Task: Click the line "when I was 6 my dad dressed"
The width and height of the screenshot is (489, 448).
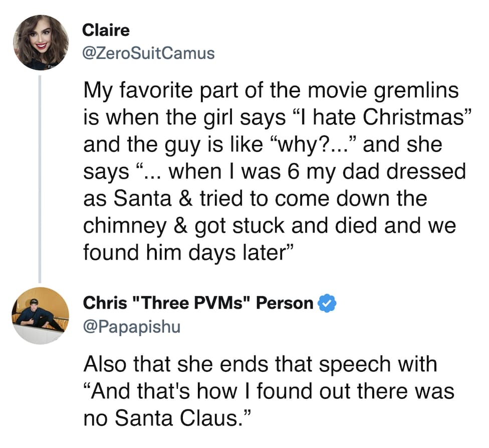Action: 275,171
